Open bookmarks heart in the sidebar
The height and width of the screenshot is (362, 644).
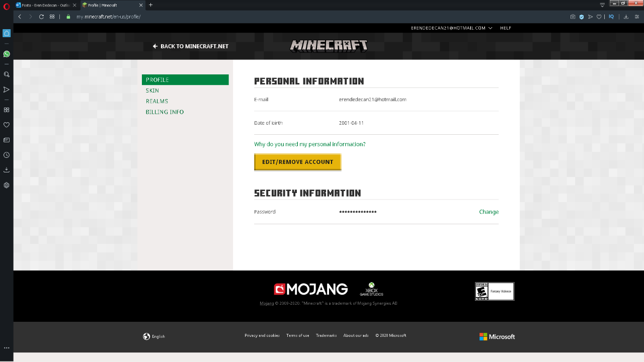coord(7,125)
